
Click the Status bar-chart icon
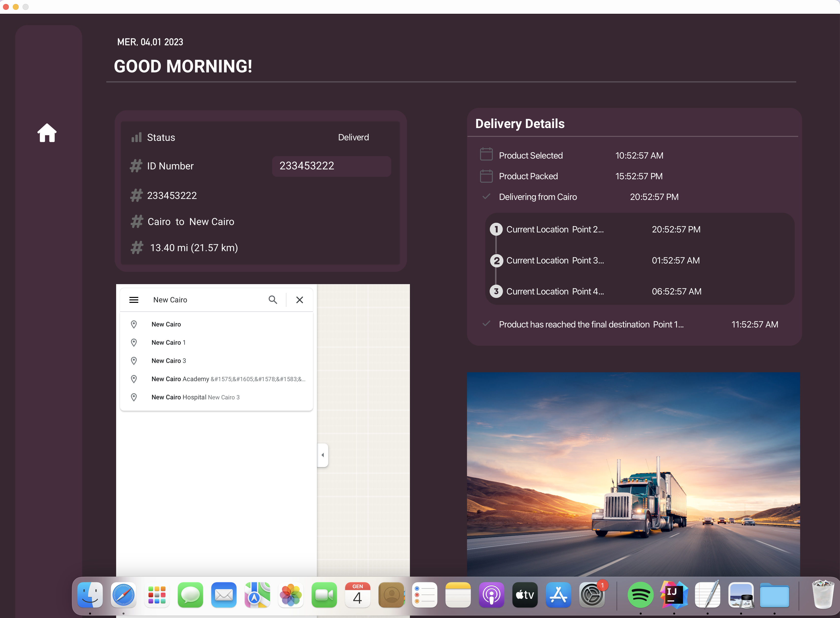(x=137, y=137)
